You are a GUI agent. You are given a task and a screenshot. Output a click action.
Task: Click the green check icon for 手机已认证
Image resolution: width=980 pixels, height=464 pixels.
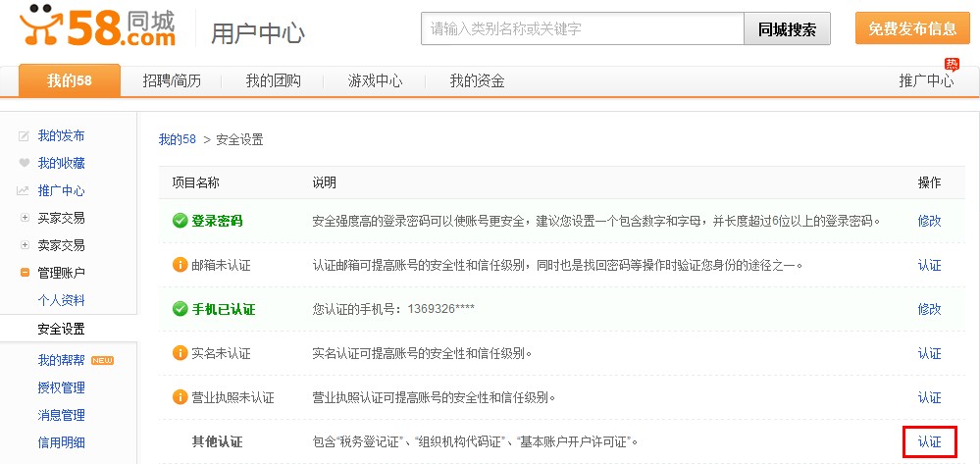pyautogui.click(x=180, y=309)
